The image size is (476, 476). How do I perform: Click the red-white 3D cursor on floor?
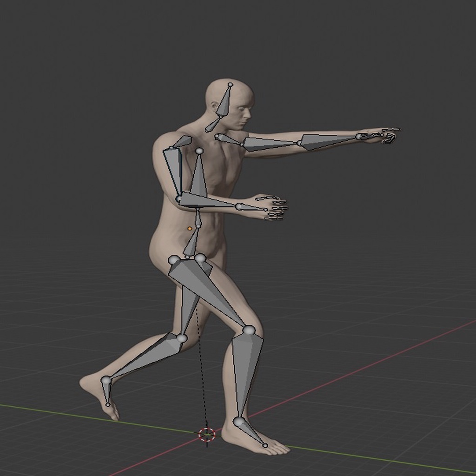point(207,435)
